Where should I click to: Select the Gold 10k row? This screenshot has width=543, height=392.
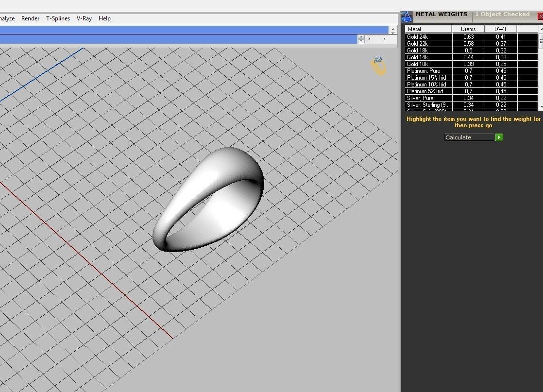pyautogui.click(x=472, y=64)
